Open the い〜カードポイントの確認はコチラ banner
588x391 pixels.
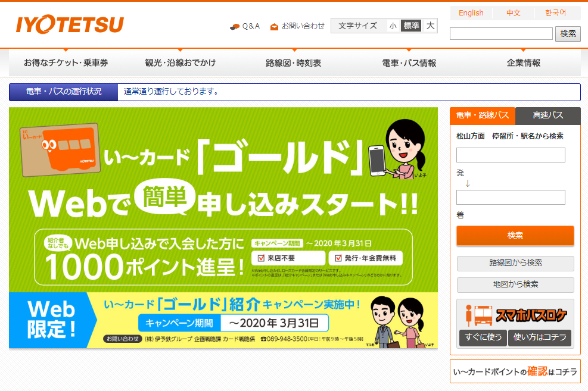coord(515,371)
